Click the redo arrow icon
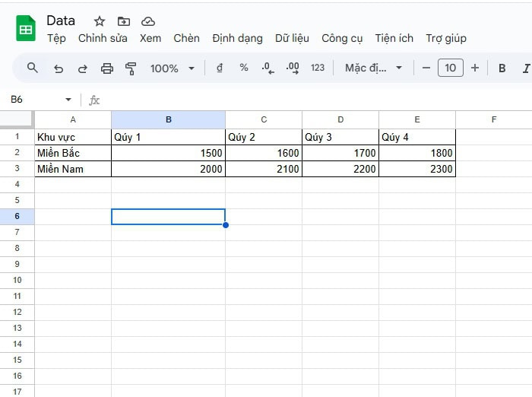This screenshot has height=397, width=532. click(x=83, y=68)
